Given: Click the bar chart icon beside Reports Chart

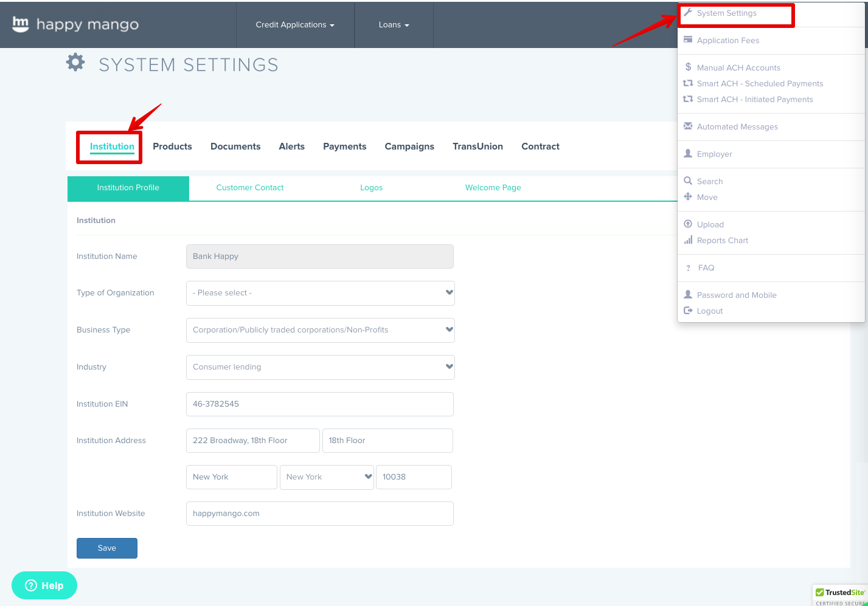Looking at the screenshot, I should [x=688, y=239].
